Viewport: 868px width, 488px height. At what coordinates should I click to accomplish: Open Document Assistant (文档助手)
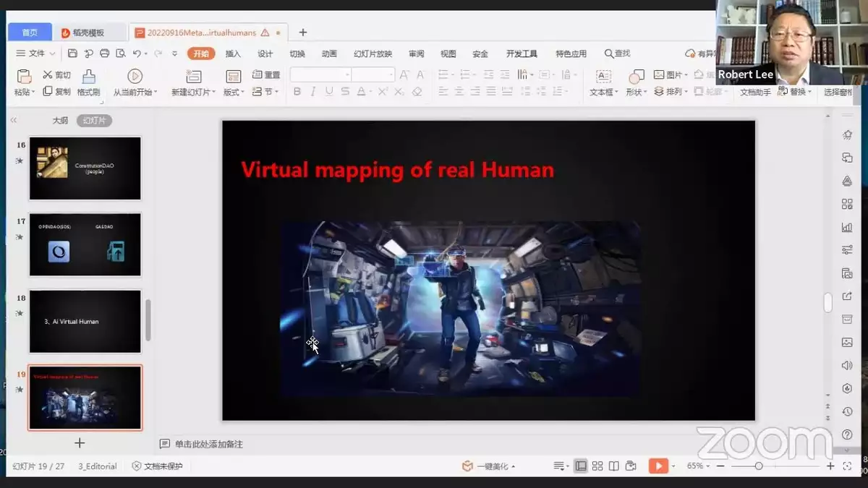pos(755,93)
